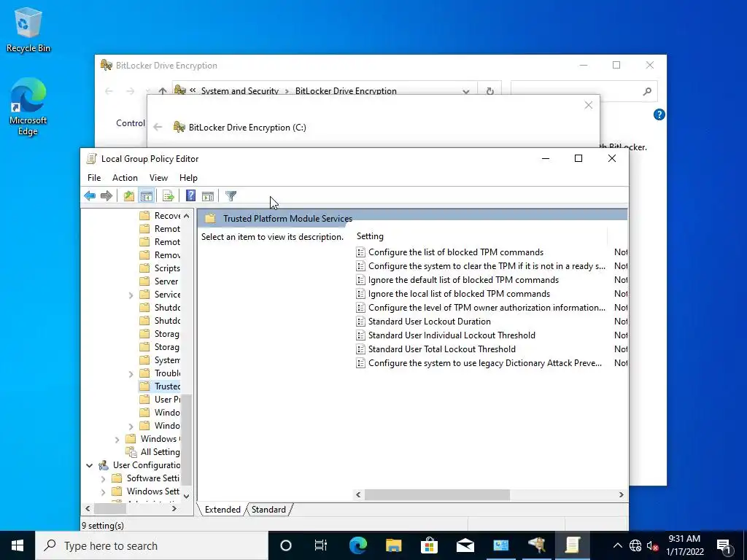The width and height of the screenshot is (747, 560).
Task: Click the Up One Level folder icon
Action: point(128,195)
